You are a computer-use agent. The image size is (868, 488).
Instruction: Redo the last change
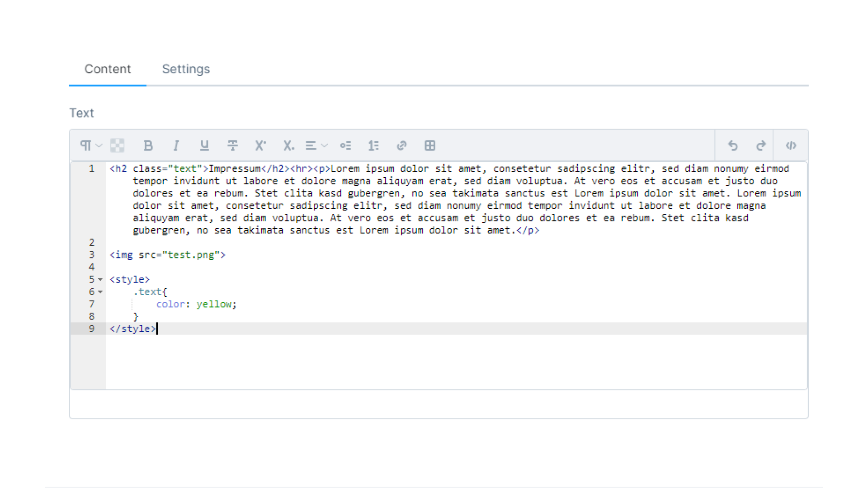761,145
